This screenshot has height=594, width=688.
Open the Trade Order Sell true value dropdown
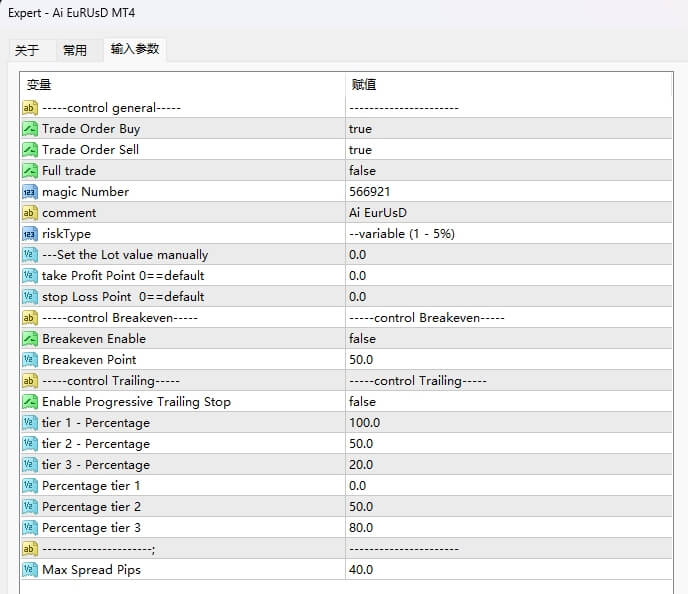coord(360,150)
